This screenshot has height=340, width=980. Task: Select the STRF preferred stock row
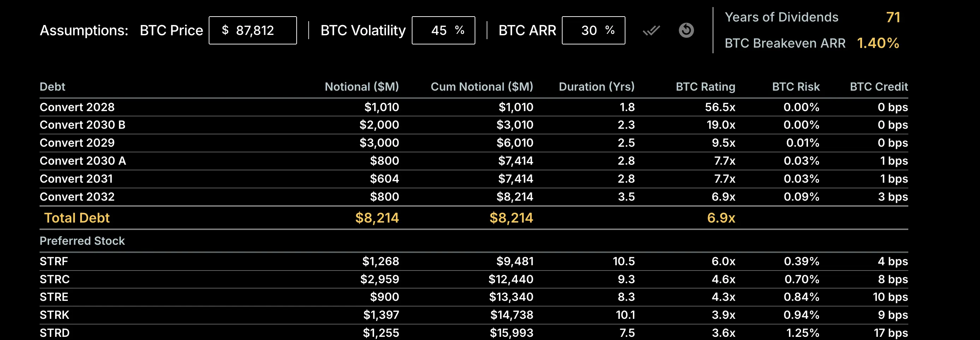[x=54, y=261]
